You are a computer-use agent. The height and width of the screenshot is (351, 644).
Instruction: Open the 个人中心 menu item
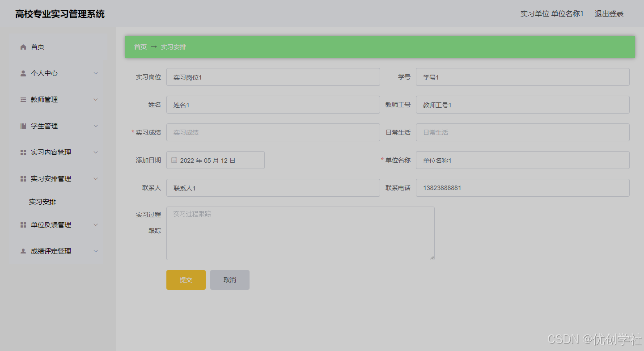coord(57,73)
